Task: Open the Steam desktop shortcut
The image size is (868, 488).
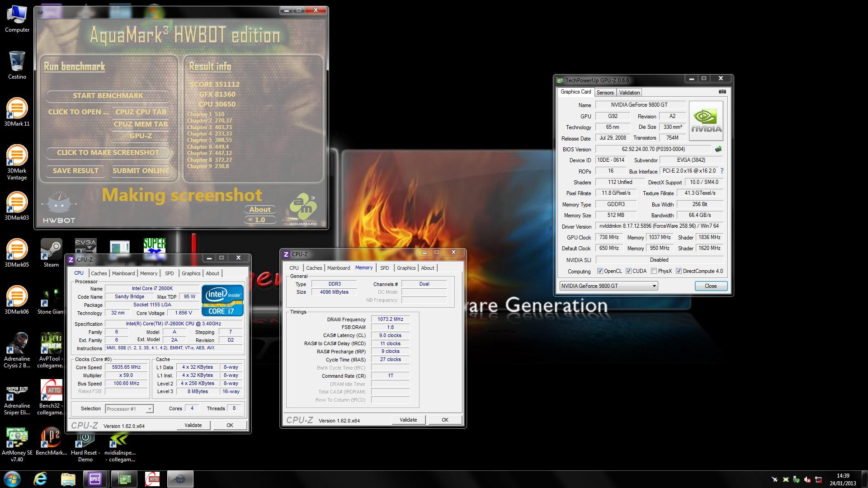Action: coord(51,253)
